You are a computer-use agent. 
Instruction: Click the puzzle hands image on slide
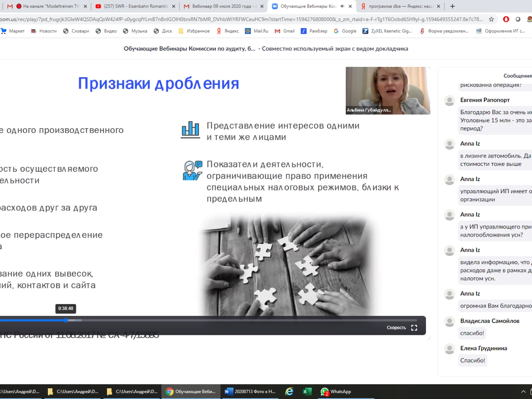click(x=289, y=265)
